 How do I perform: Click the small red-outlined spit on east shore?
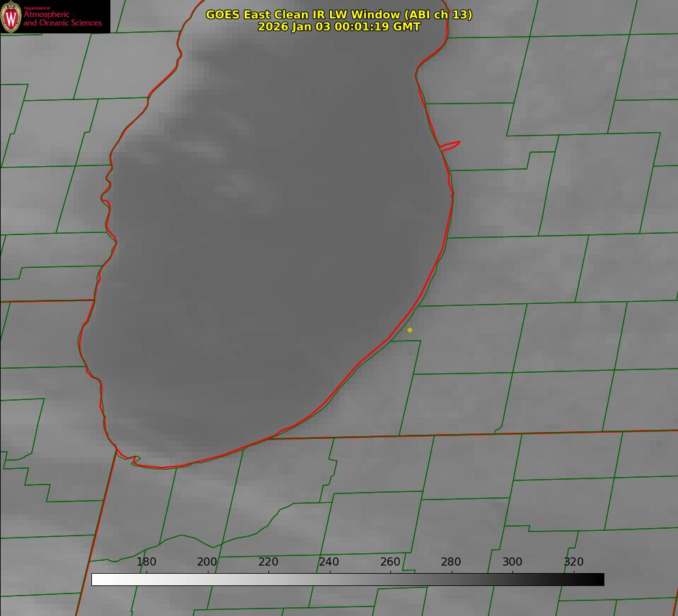pyautogui.click(x=451, y=145)
